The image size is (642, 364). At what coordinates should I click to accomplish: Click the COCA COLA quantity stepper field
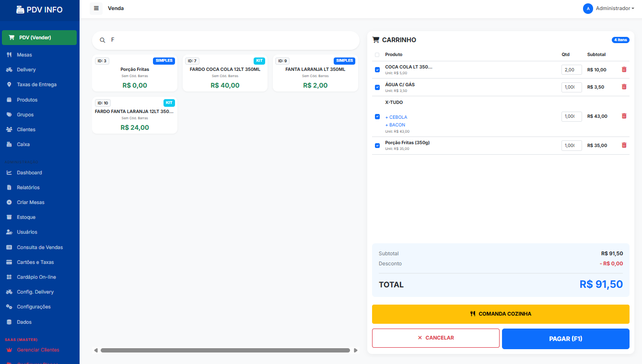coord(572,70)
